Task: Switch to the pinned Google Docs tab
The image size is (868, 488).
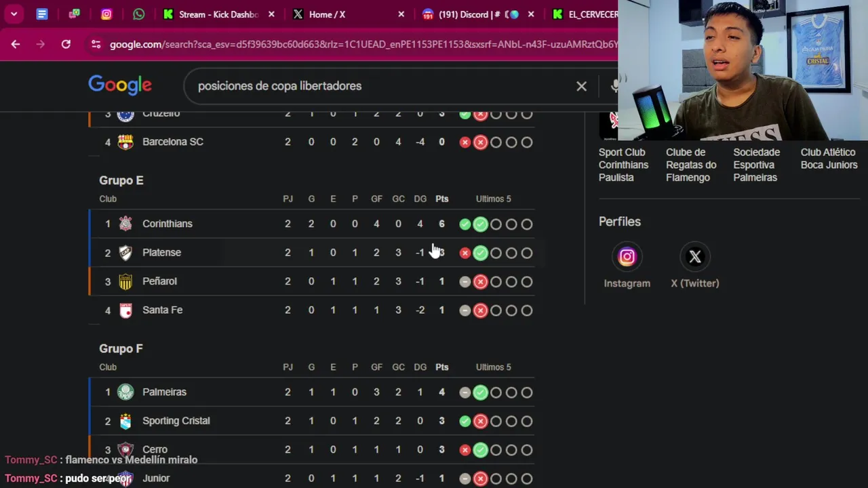Action: click(x=42, y=14)
